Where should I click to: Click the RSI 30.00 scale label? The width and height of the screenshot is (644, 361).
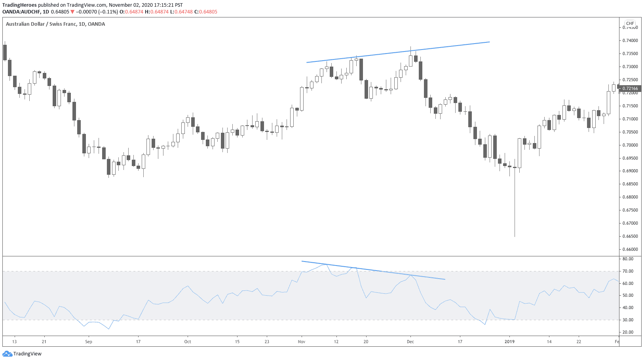628,320
